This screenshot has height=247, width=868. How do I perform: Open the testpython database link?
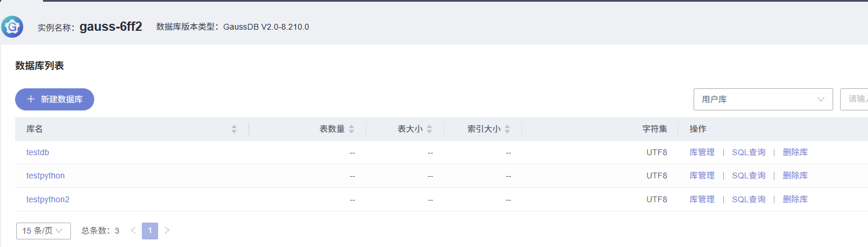click(45, 176)
